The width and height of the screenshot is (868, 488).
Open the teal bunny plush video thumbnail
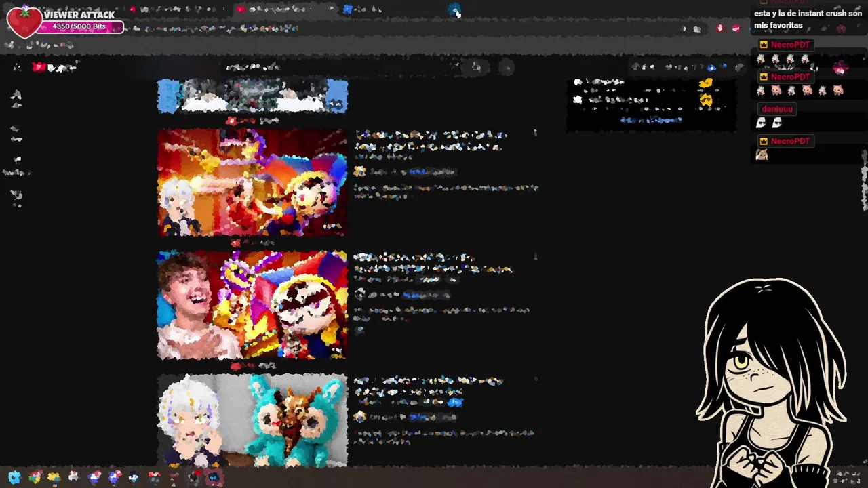(x=252, y=420)
